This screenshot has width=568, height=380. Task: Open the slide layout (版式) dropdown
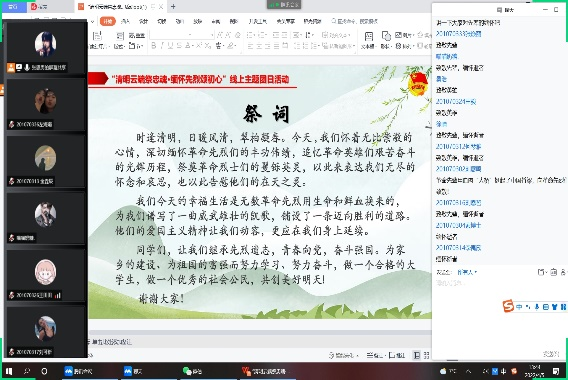point(119,40)
